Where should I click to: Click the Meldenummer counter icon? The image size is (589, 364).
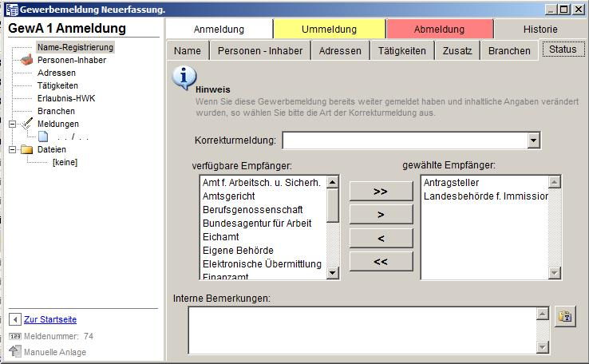click(x=15, y=336)
